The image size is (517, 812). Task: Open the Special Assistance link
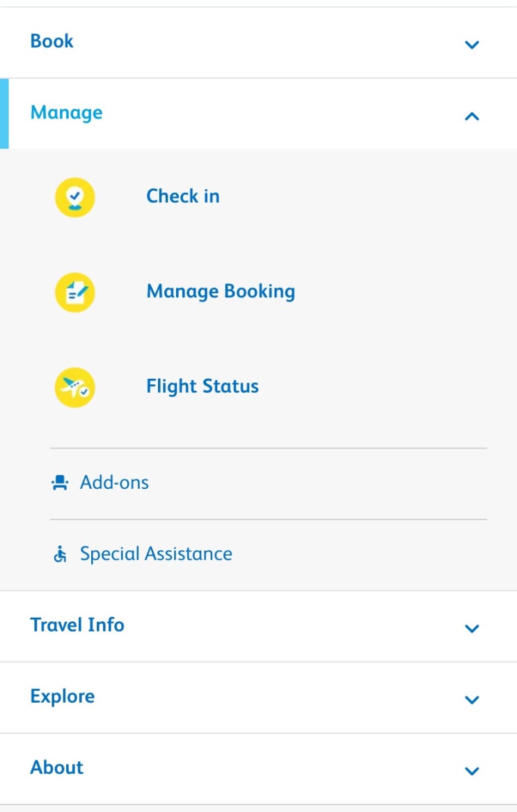coord(156,554)
